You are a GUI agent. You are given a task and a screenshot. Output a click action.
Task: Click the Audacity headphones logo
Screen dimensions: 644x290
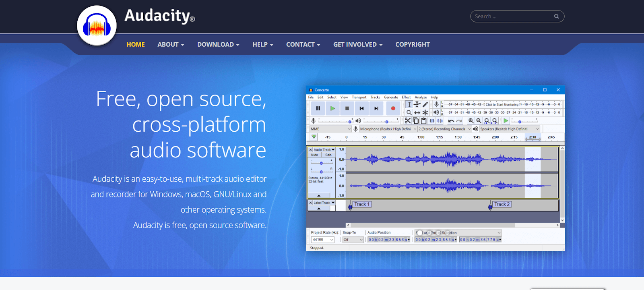97,26
